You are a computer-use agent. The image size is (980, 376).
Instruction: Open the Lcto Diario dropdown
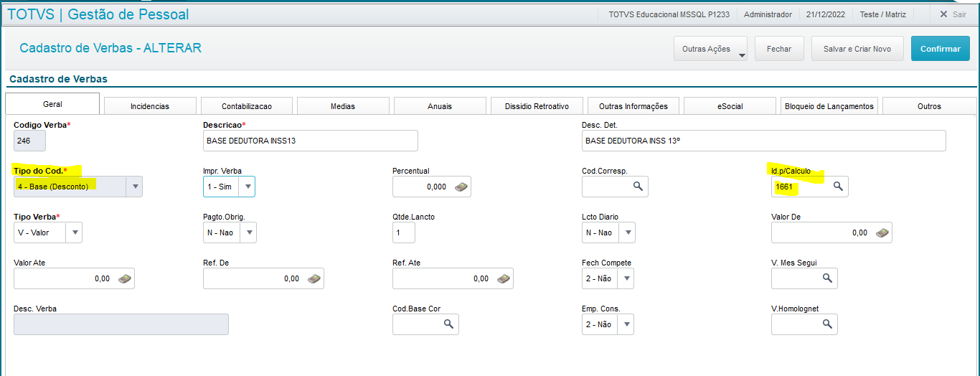point(627,232)
